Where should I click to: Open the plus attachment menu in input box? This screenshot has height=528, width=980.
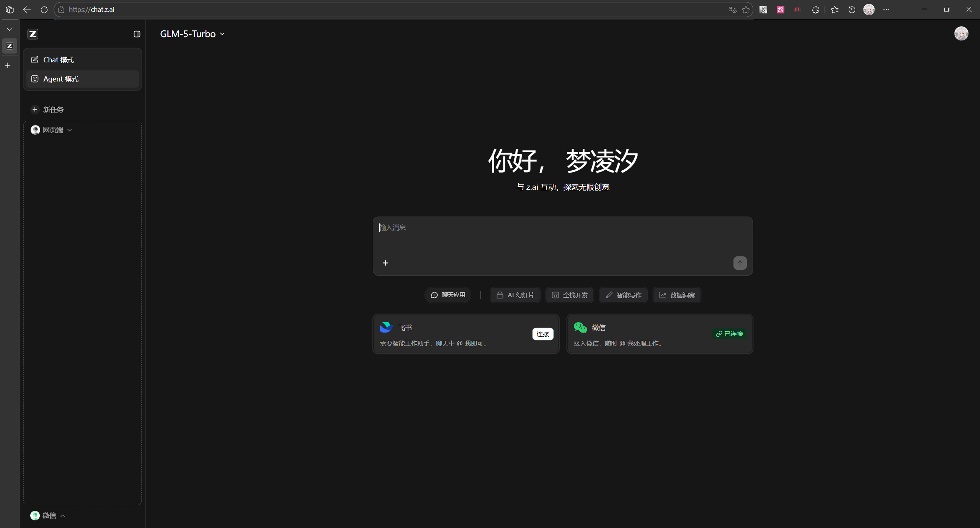tap(385, 263)
